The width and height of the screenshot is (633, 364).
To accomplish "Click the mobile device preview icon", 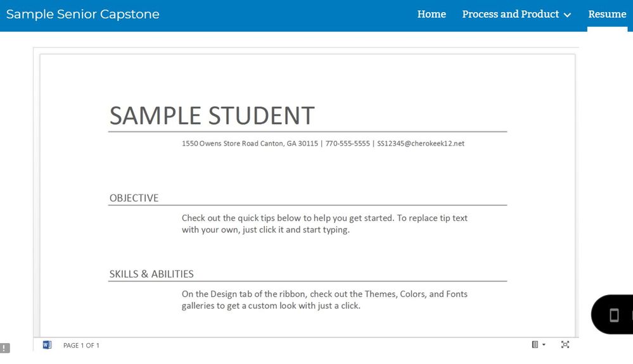I will 613,315.
